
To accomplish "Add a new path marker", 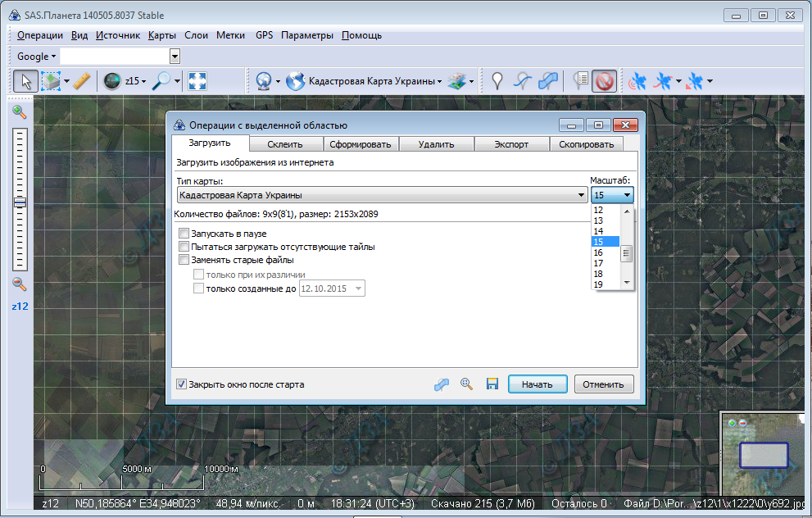I will pyautogui.click(x=523, y=81).
